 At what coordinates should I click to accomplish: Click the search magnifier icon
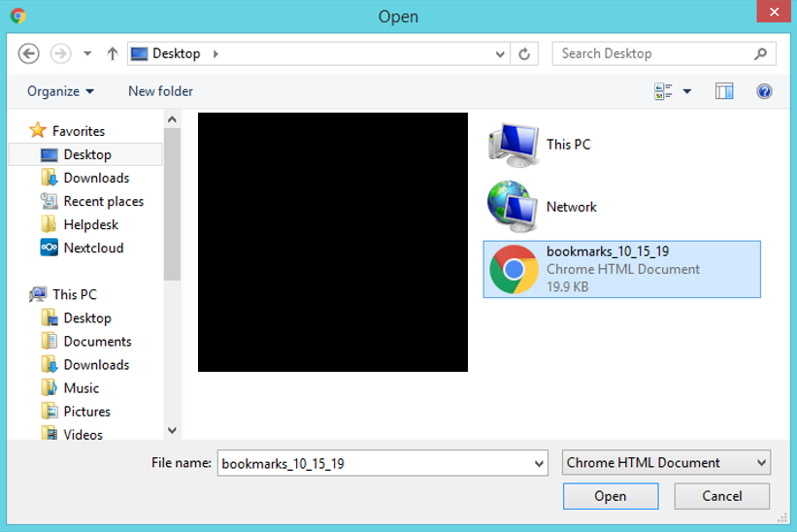(x=760, y=53)
